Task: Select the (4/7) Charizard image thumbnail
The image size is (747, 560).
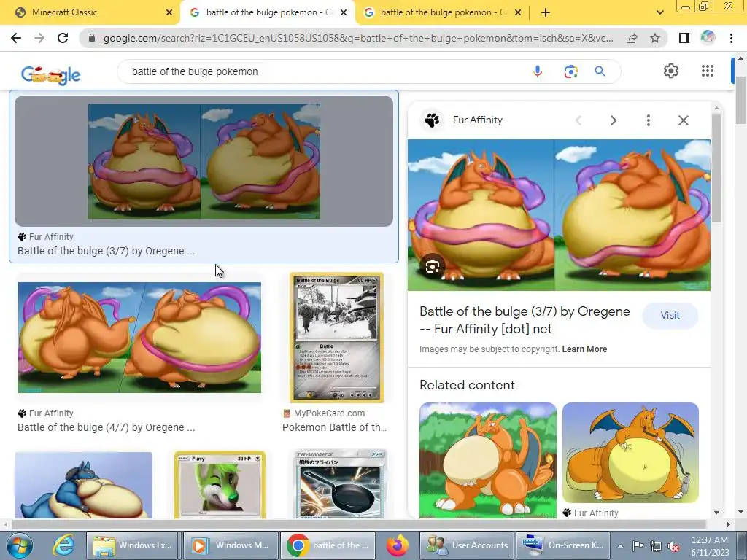Action: click(x=139, y=338)
